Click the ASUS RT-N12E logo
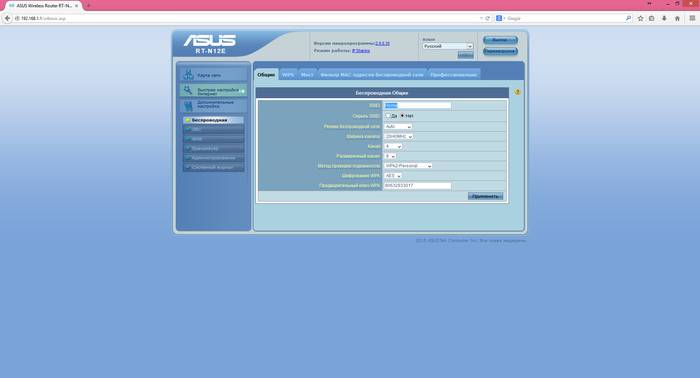 (210, 44)
